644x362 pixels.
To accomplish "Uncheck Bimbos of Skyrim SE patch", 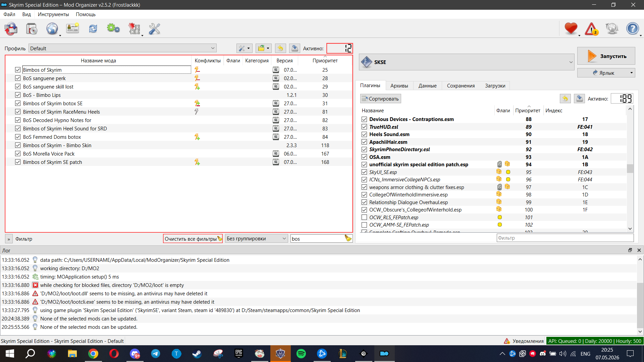I will (18, 162).
